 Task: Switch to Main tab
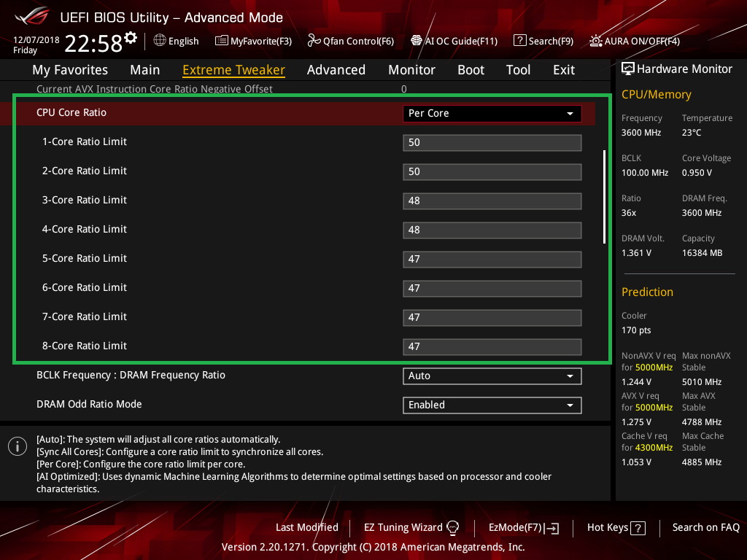pos(145,70)
